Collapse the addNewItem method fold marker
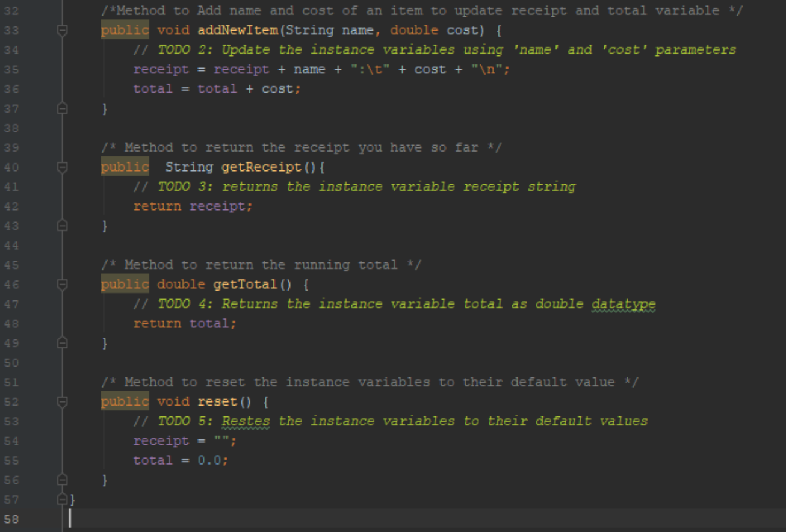This screenshot has width=786, height=532. [62, 29]
